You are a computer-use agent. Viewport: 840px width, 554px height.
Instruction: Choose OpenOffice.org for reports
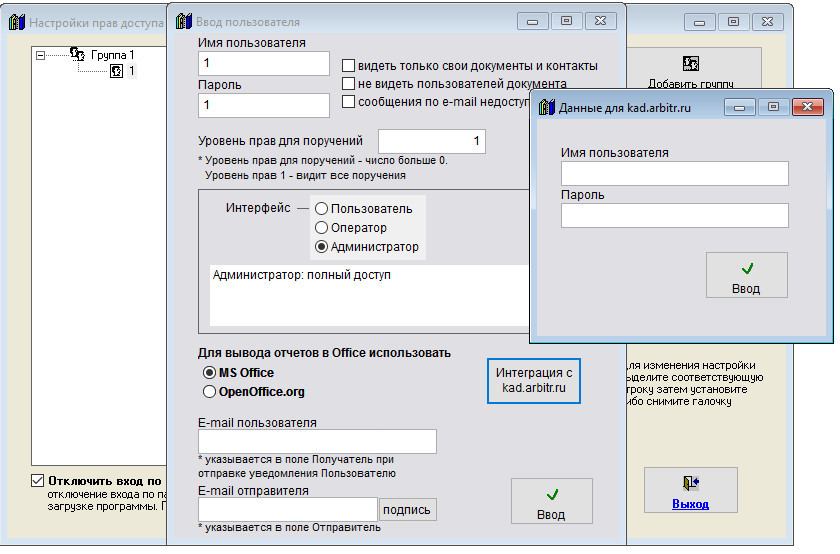[x=209, y=392]
